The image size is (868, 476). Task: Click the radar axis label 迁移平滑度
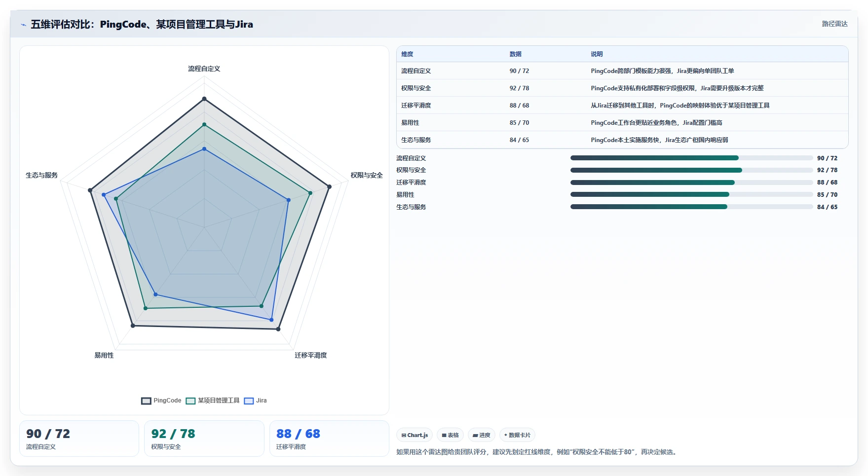click(x=311, y=355)
